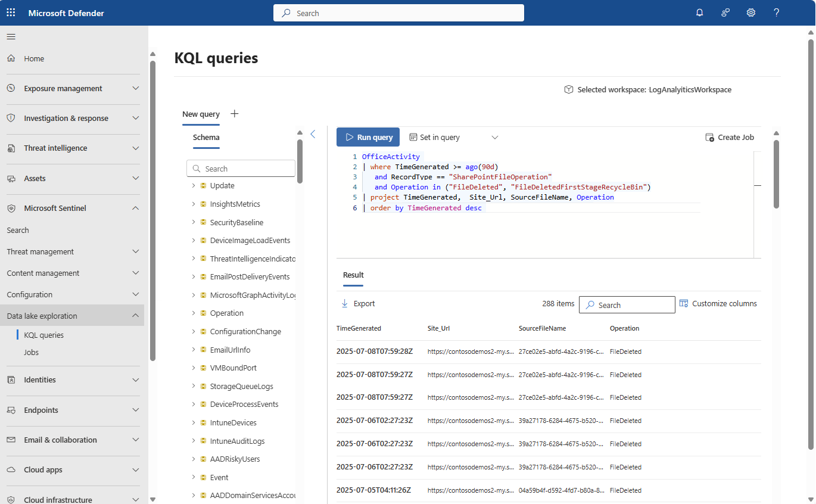Image resolution: width=816 pixels, height=504 pixels.
Task: Switch to the Schema tab
Action: point(206,137)
